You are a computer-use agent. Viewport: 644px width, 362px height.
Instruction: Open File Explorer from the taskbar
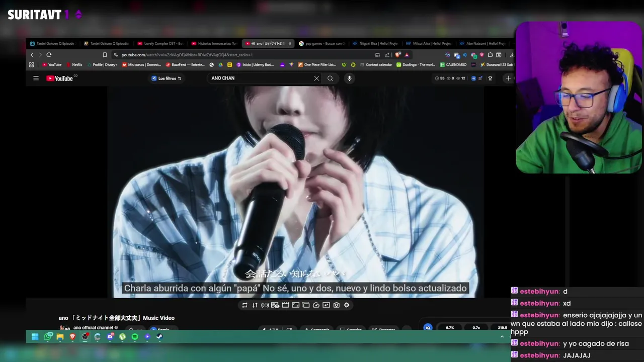[x=60, y=337]
